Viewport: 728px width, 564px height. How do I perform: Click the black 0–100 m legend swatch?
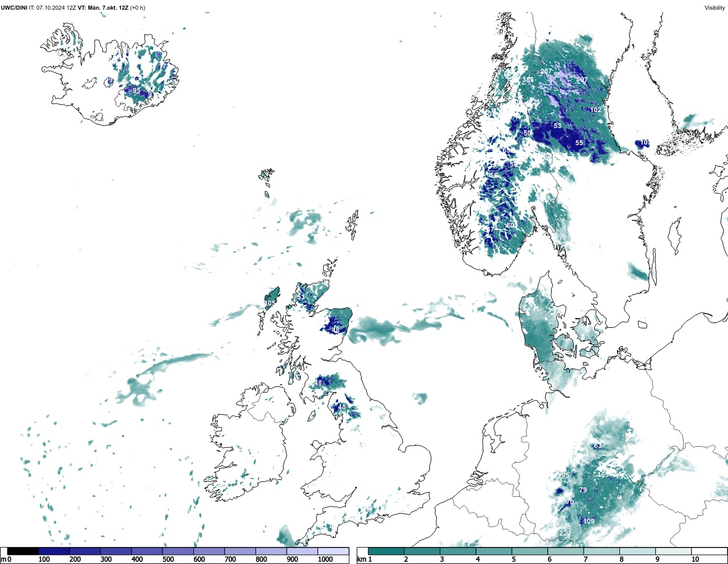pyautogui.click(x=23, y=551)
